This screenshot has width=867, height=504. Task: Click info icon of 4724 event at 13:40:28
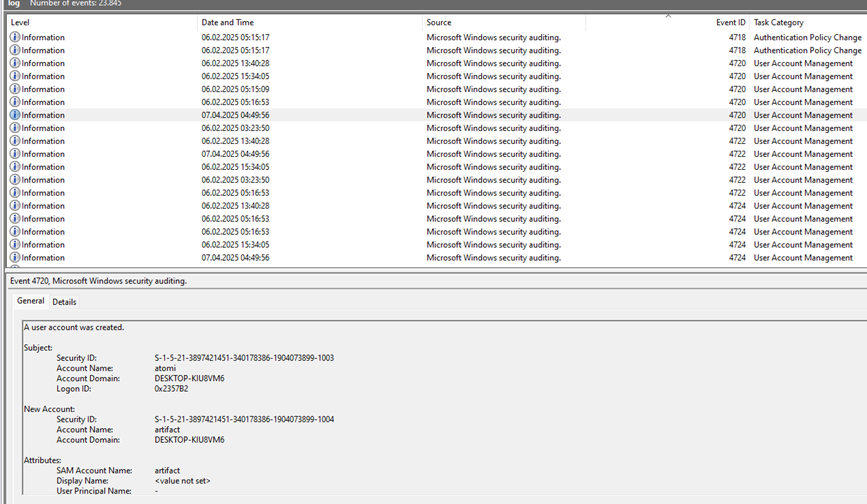coord(15,206)
